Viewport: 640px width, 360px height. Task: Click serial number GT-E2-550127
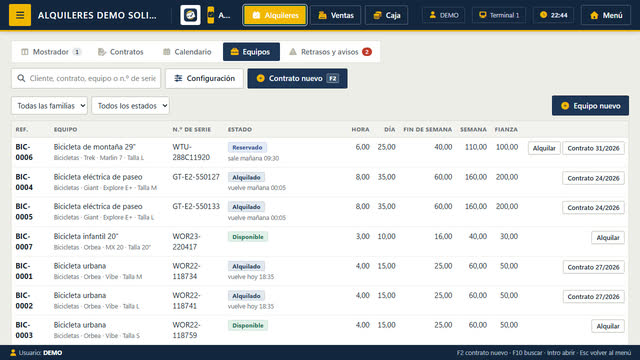coord(196,177)
